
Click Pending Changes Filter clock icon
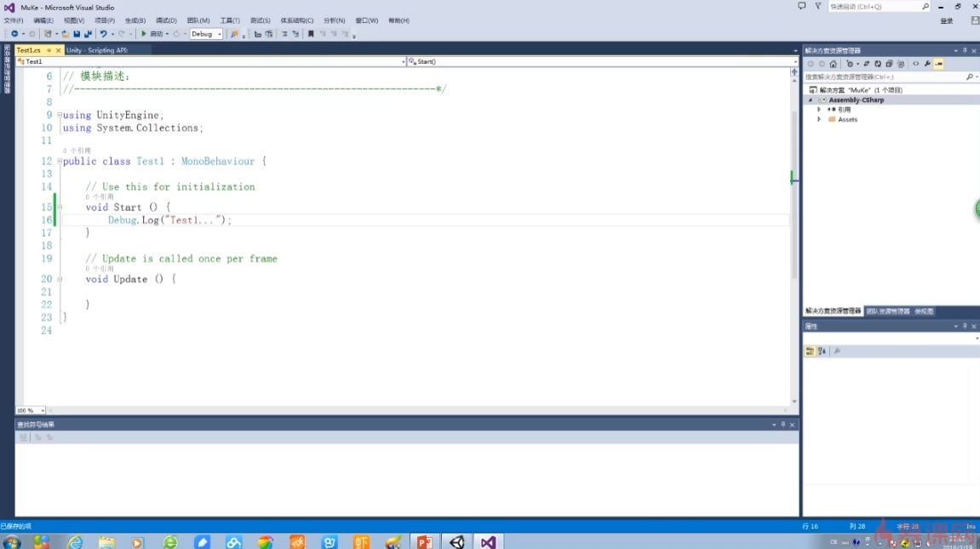(850, 64)
